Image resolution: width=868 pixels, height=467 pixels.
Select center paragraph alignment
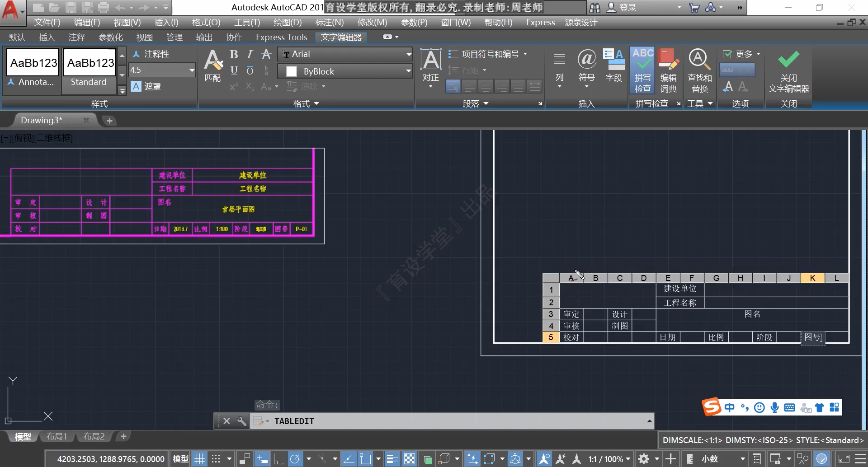point(486,86)
